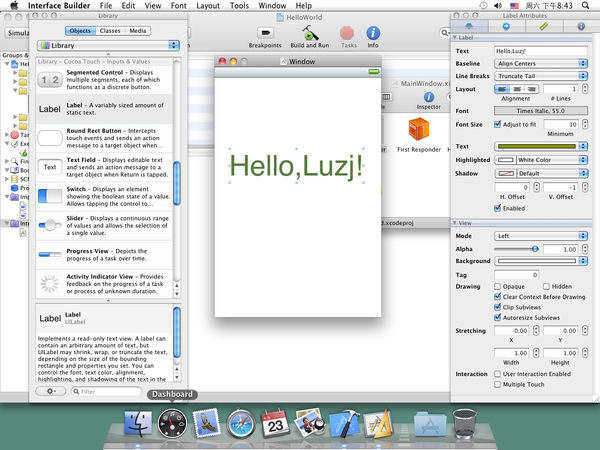Switch to Attributes inspector tab icon
600x450 pixels.
point(469,26)
